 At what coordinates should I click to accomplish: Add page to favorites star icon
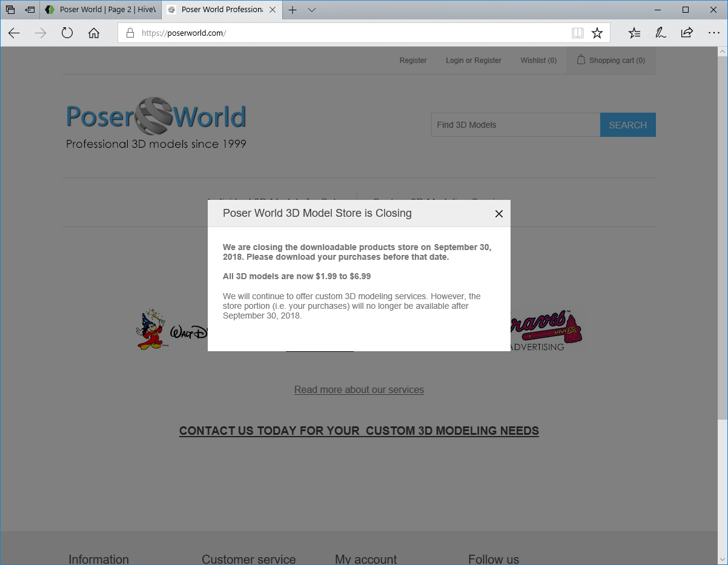(597, 33)
